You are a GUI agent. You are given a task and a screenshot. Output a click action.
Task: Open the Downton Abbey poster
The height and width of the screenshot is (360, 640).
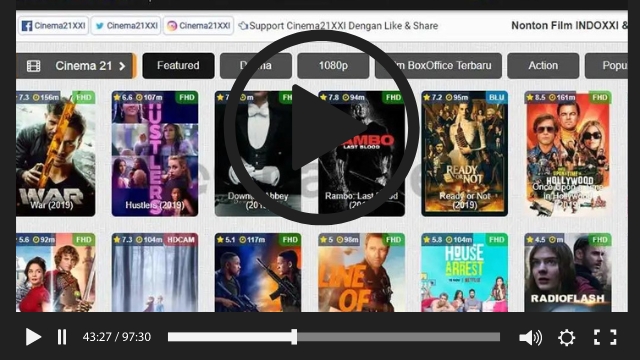258,153
